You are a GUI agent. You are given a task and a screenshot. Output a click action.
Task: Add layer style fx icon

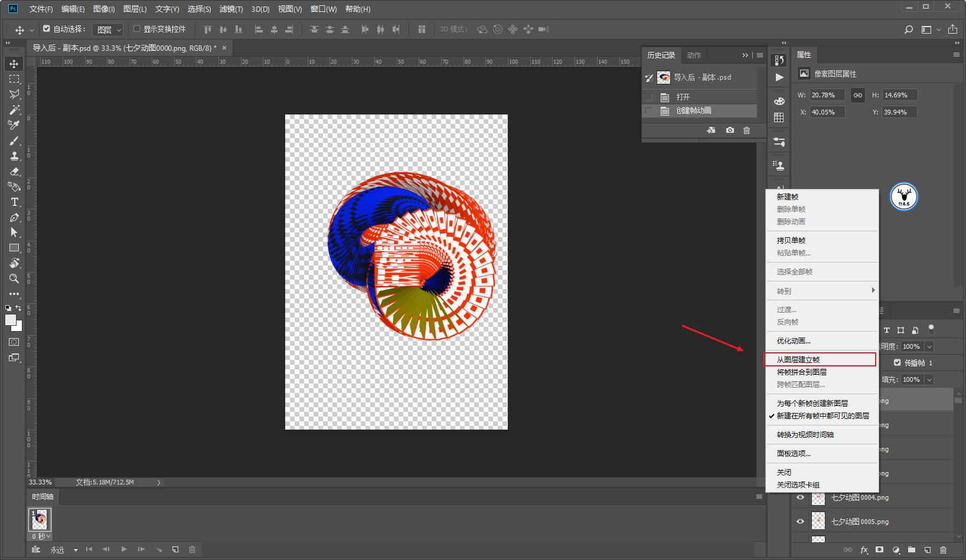click(x=864, y=549)
